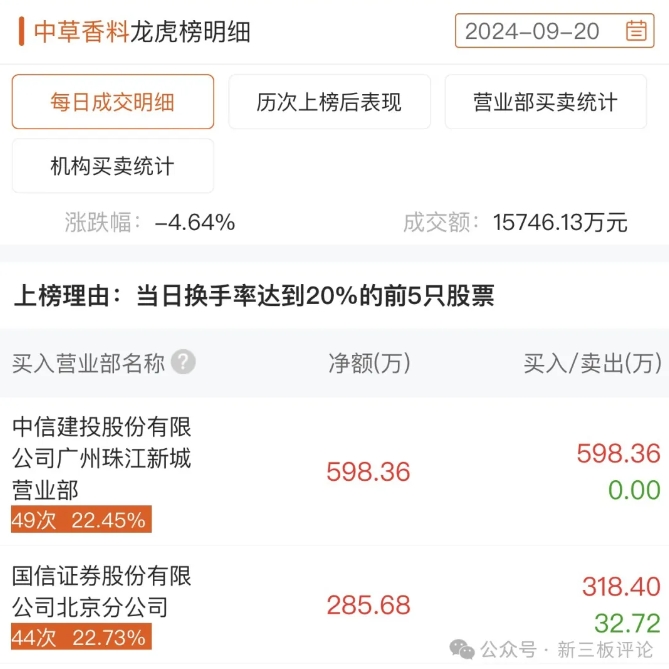Select the 每日成交明细 tab

tap(113, 102)
